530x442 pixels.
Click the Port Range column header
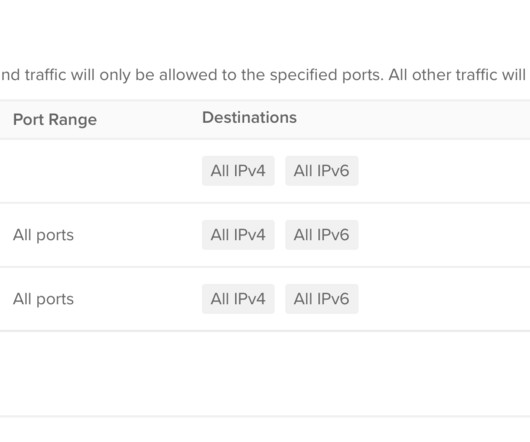tap(55, 120)
